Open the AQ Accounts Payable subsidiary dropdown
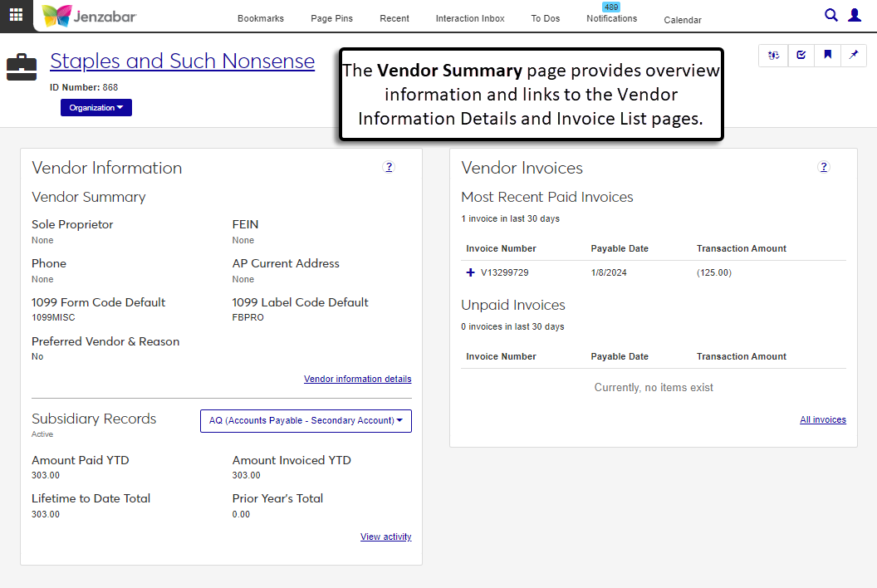Screen dimensions: 877x588 pyautogui.click(x=306, y=421)
